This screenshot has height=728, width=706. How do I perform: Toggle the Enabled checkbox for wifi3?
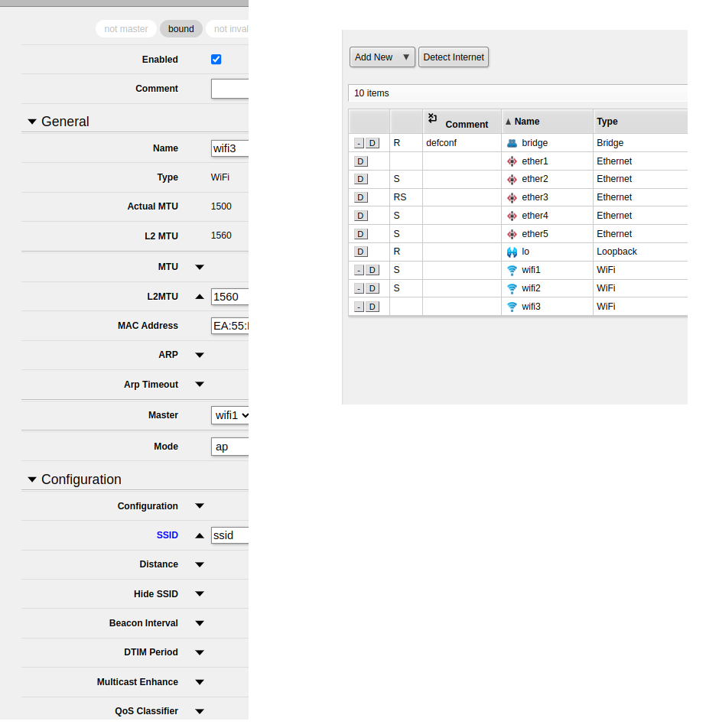(x=216, y=59)
